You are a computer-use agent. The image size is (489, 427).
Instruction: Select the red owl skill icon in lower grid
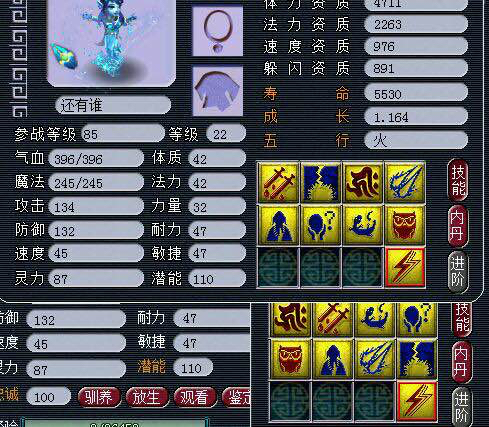(x=290, y=359)
